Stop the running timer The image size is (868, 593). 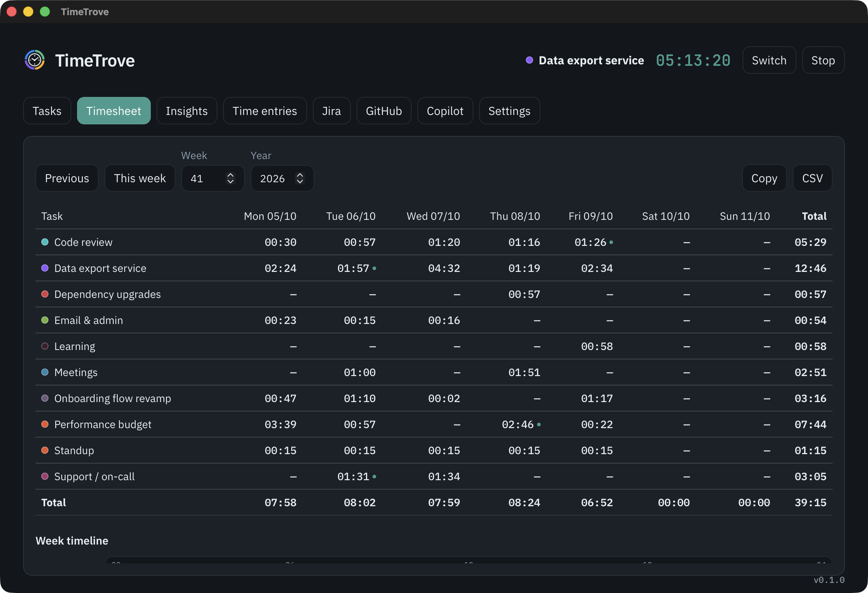pyautogui.click(x=823, y=60)
